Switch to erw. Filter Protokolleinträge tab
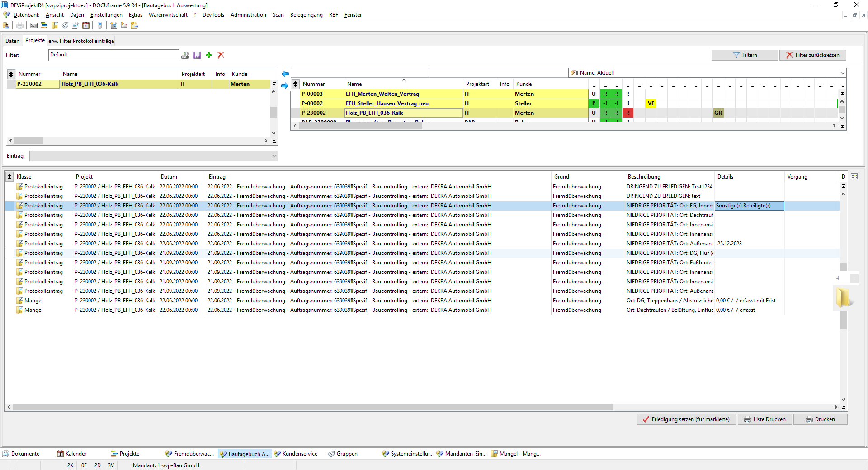The image size is (868, 470). click(81, 41)
